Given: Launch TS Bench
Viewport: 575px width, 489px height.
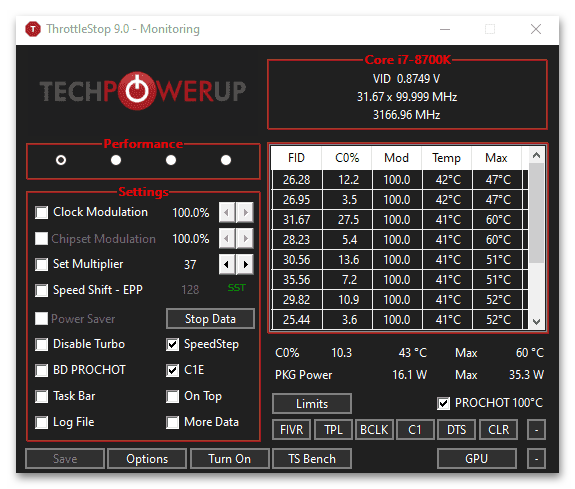Looking at the screenshot, I should point(312,459).
